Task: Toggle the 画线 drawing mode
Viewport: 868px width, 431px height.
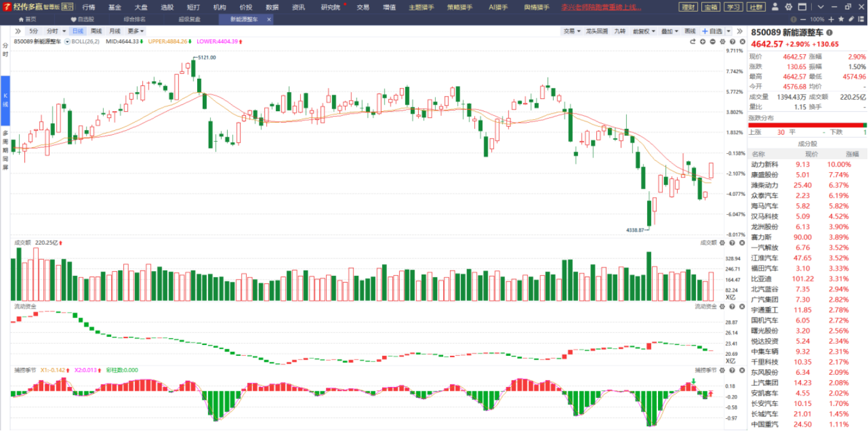Action: (x=690, y=31)
